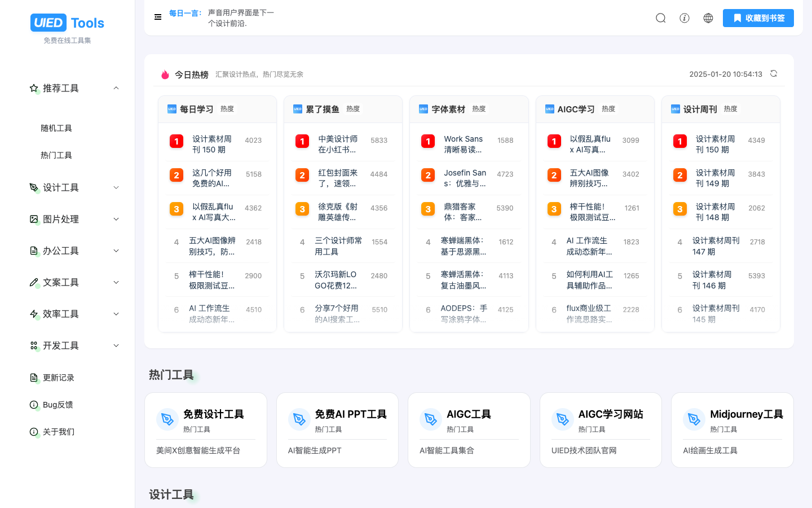The height and width of the screenshot is (508, 812).
Task: Open 中美设计师在小红书 article link
Action: click(337, 144)
